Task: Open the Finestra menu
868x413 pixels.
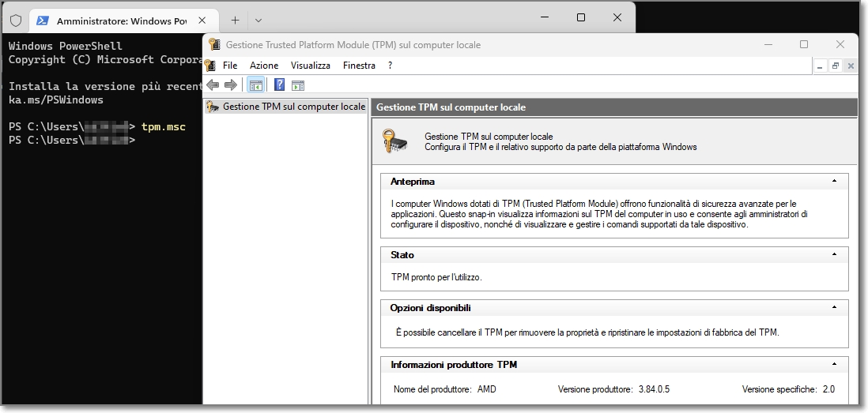Action: pyautogui.click(x=359, y=66)
